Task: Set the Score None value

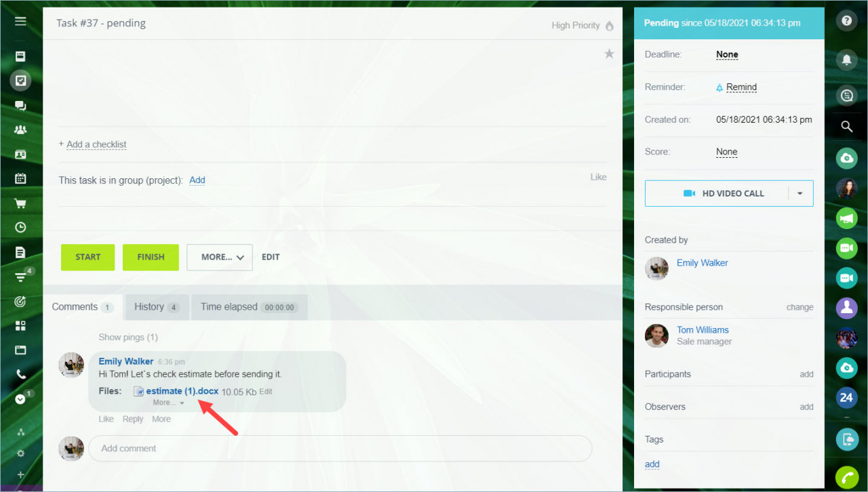Action: [x=727, y=152]
